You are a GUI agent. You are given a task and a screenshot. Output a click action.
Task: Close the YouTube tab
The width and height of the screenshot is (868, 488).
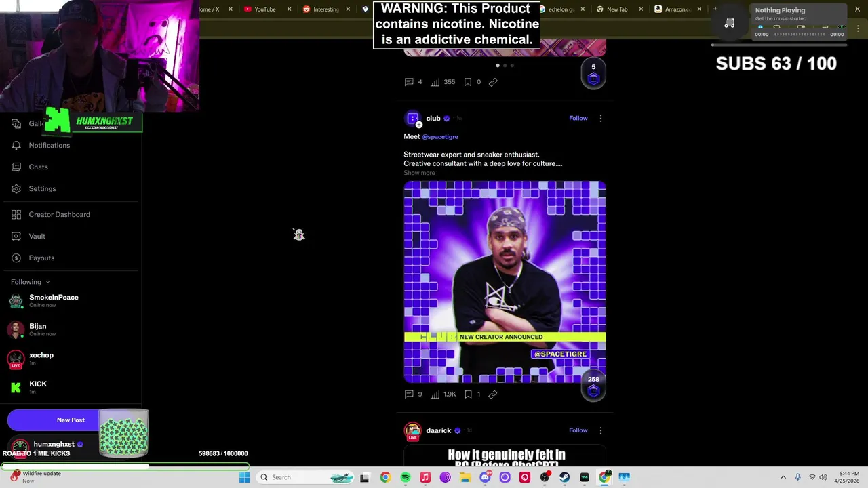pos(290,9)
